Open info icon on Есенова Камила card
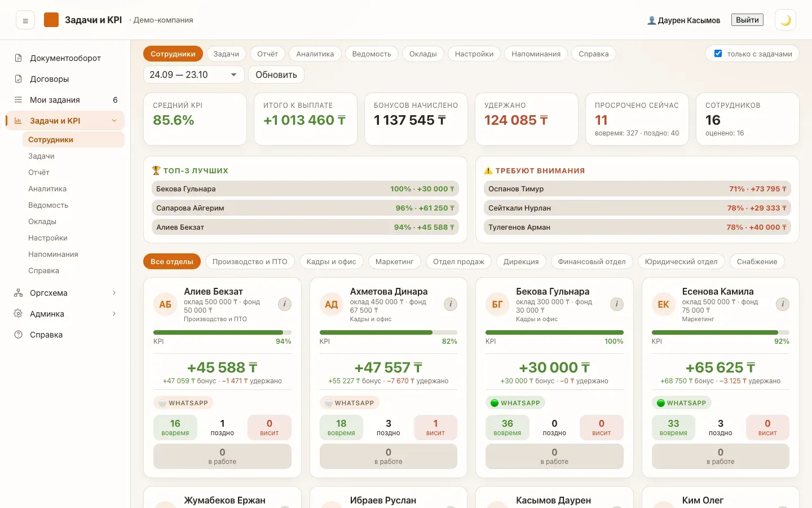Viewport: 812px width, 508px height. click(783, 304)
